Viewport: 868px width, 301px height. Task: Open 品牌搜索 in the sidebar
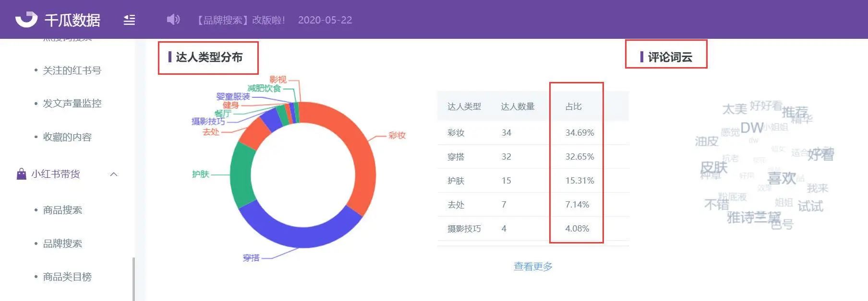pyautogui.click(x=62, y=243)
